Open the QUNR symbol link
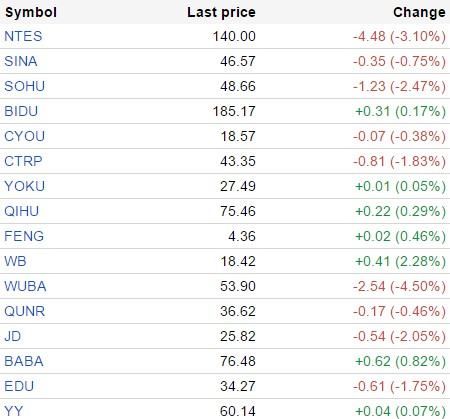Screen dimensions: 450x419 24,311
